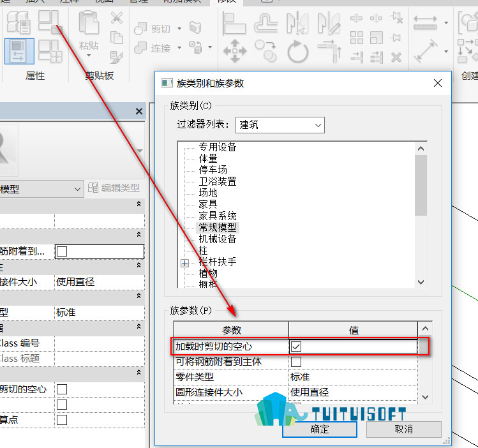
Task: Toggle the Properties palette button
Action: [x=19, y=51]
